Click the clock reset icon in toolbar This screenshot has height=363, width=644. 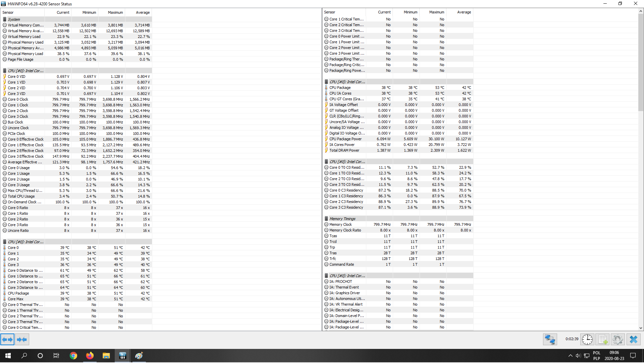point(587,340)
